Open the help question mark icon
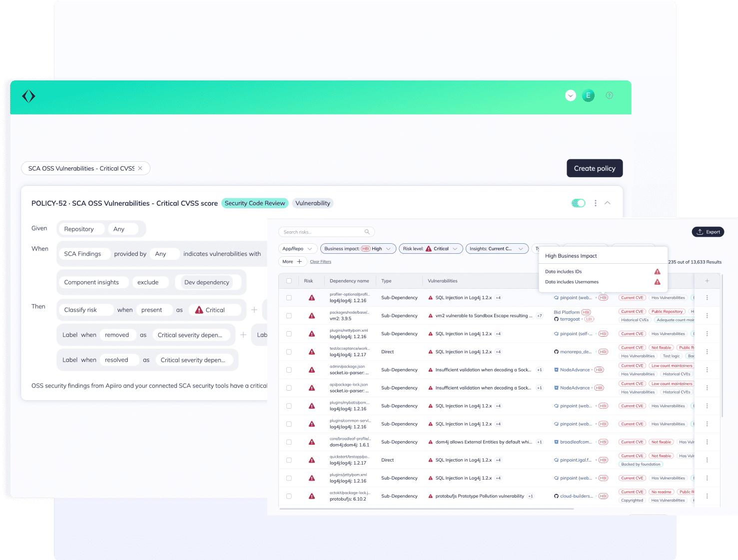 609,95
